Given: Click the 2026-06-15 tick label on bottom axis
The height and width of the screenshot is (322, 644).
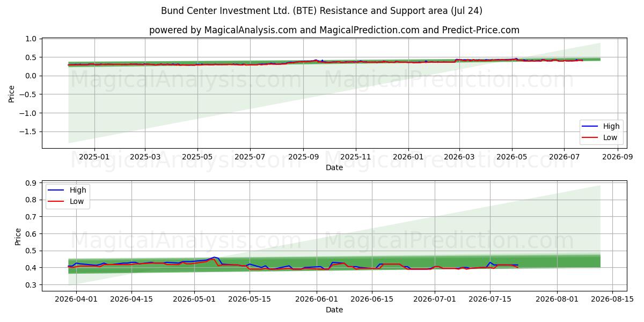Looking at the screenshot, I should coord(372,299).
